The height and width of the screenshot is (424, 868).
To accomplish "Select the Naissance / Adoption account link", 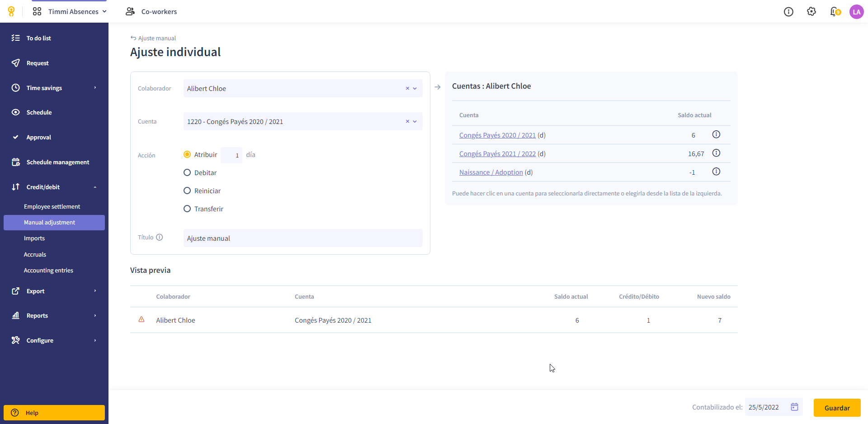I will pyautogui.click(x=491, y=172).
